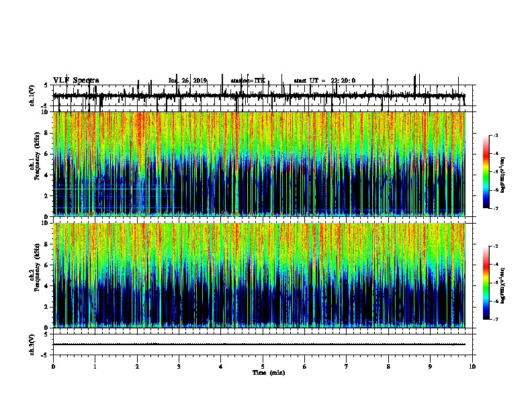This screenshot has height=411, width=532.
Task: Click the "ch.3(V)" waveform axis label
Action: point(32,345)
